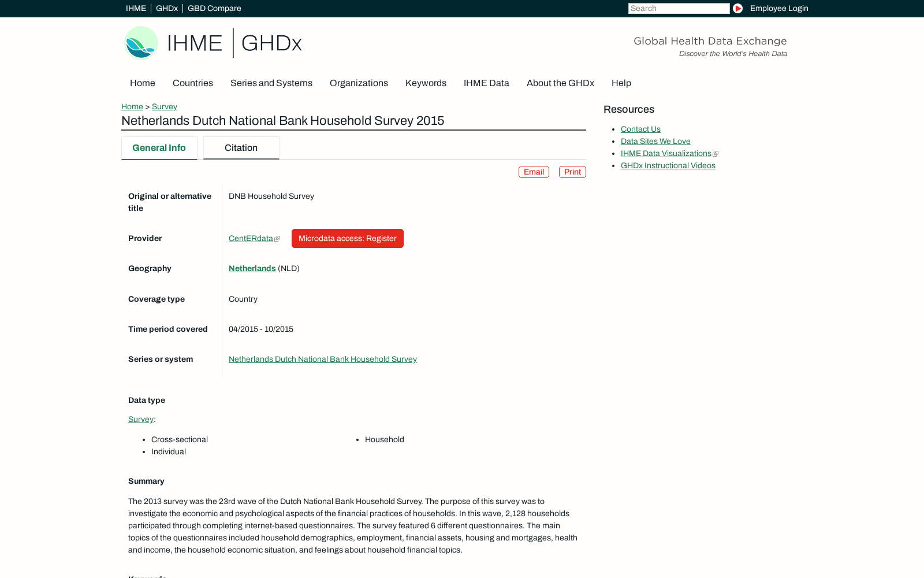Screen dimensions: 924x578
Task: Click the time period value '04/2015 - 10/2015'
Action: [x=261, y=329]
